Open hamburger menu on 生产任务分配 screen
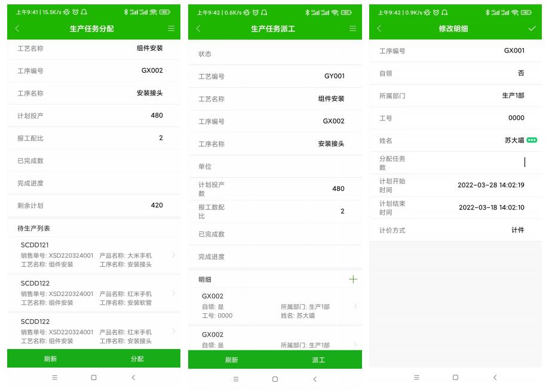The width and height of the screenshot is (549, 392). [x=171, y=28]
